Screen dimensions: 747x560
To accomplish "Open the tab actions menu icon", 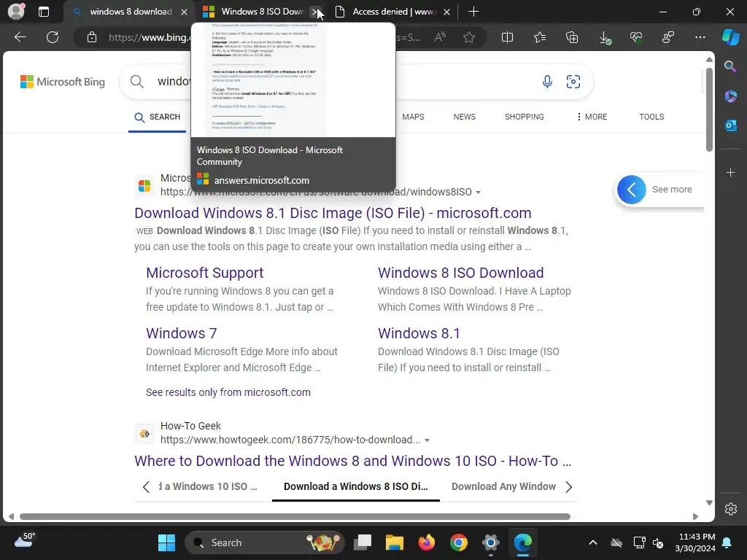I will point(44,12).
